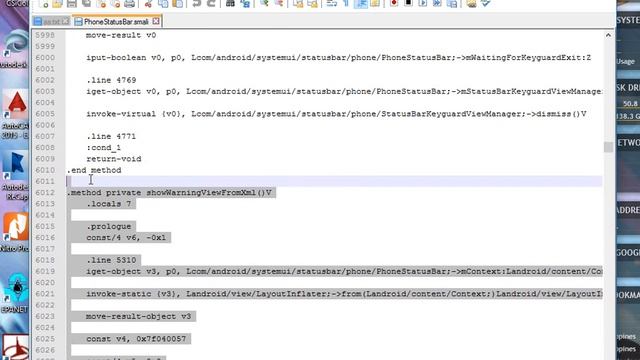Image resolution: width=640 pixels, height=360 pixels.
Task: Click the Zoom Out toolbar icon
Action: pos(279,4)
